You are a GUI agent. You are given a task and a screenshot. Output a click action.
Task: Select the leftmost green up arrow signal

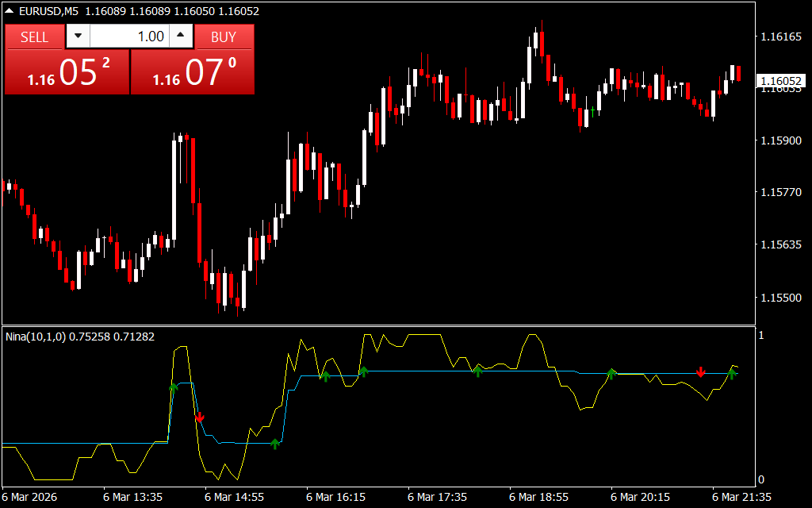[x=174, y=387]
